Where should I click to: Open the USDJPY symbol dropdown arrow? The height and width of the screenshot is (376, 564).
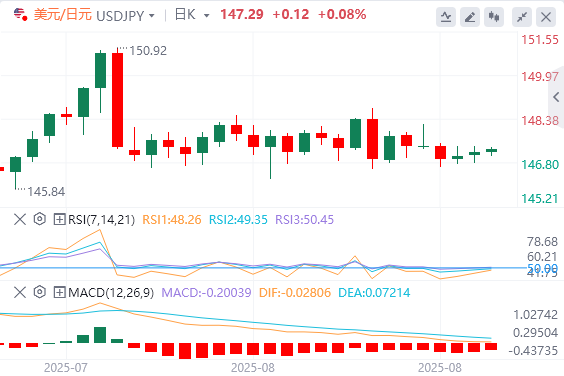pyautogui.click(x=152, y=16)
